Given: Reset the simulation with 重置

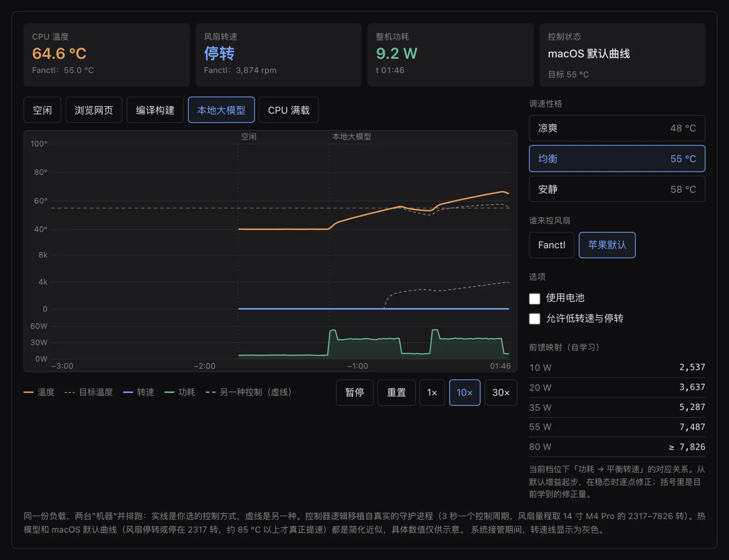Looking at the screenshot, I should click(x=396, y=392).
